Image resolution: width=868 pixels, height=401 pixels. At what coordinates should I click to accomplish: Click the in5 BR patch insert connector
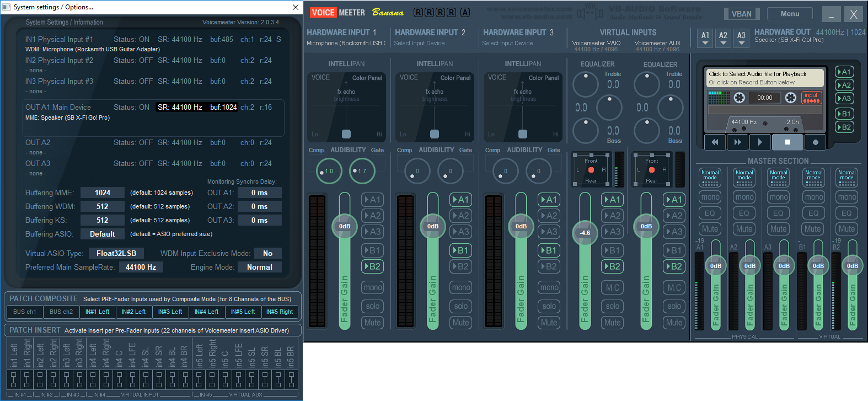click(291, 379)
